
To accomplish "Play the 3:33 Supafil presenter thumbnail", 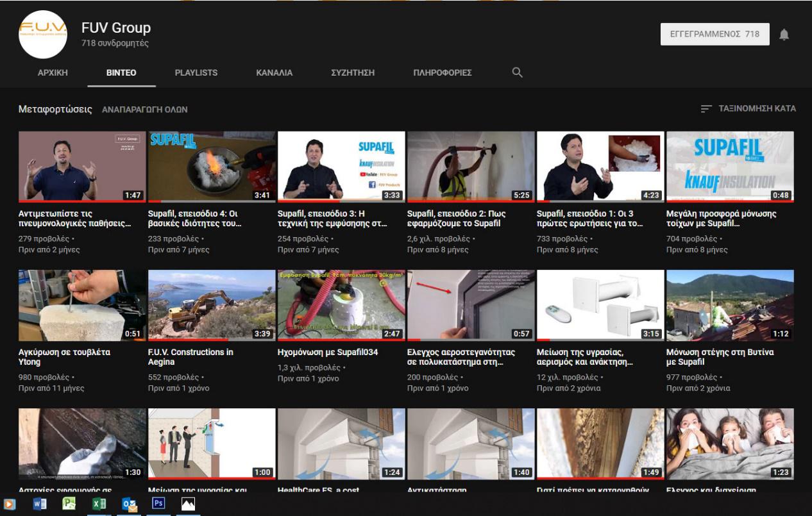I will (341, 167).
